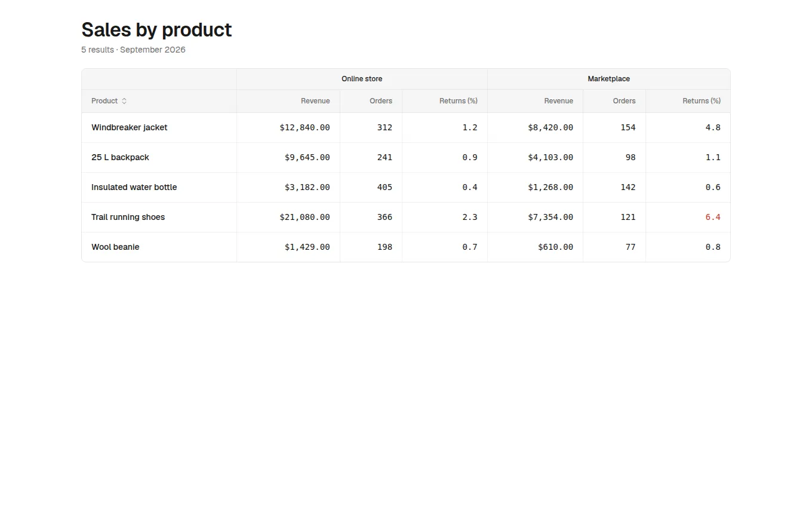Click the 312 orders cell
Image resolution: width=812 pixels, height=508 pixels.
(x=371, y=127)
